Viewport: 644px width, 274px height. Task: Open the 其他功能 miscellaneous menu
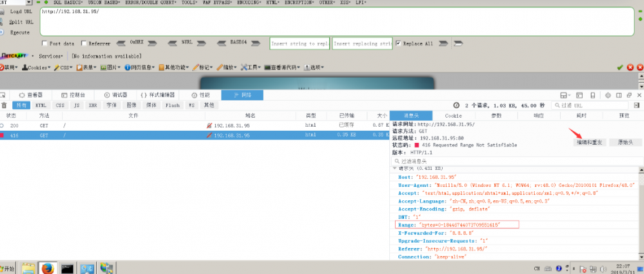tap(174, 68)
